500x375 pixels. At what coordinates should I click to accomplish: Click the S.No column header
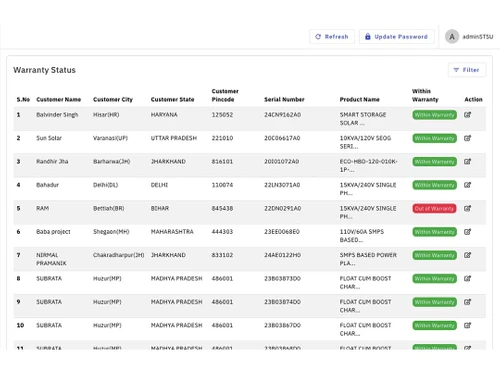coord(23,99)
